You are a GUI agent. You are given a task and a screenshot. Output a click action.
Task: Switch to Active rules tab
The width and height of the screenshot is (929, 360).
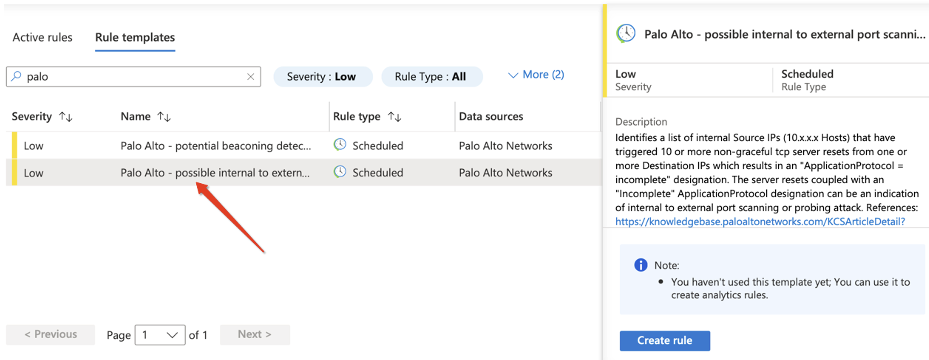pyautogui.click(x=43, y=38)
